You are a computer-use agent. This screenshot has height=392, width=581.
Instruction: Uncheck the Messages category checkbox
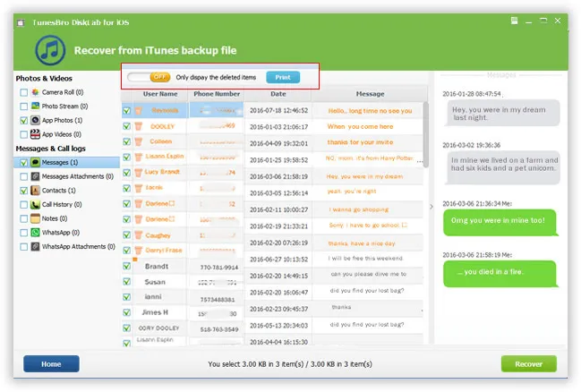coord(23,163)
